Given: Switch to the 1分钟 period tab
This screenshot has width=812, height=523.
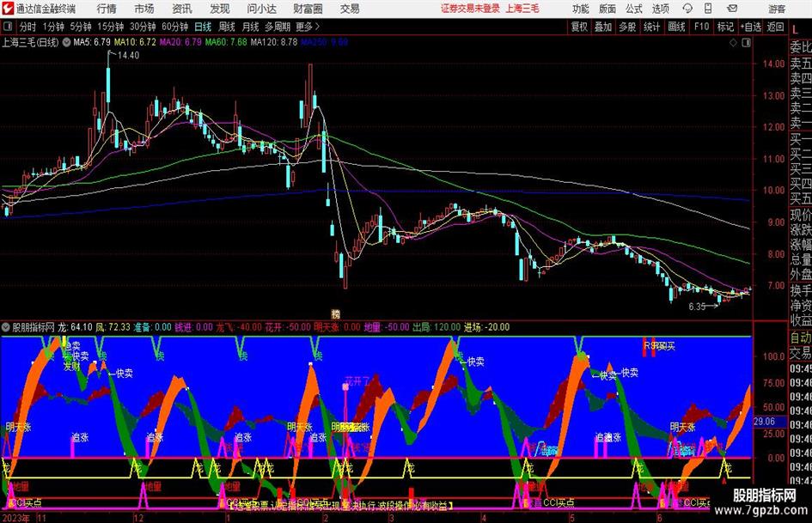Looking at the screenshot, I should click(x=53, y=27).
